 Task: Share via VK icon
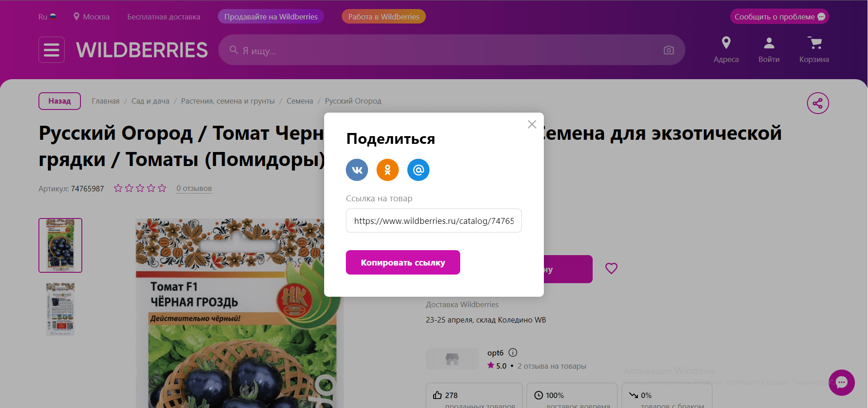[x=357, y=170]
